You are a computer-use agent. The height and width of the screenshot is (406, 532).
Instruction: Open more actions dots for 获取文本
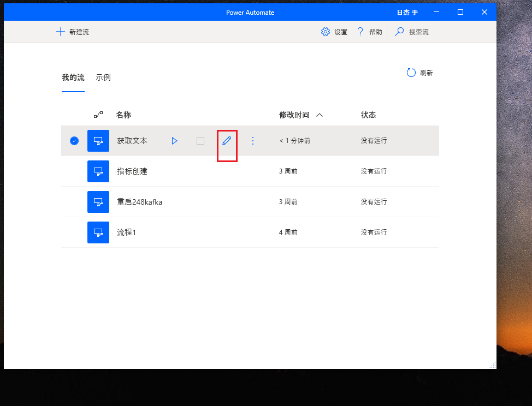253,141
